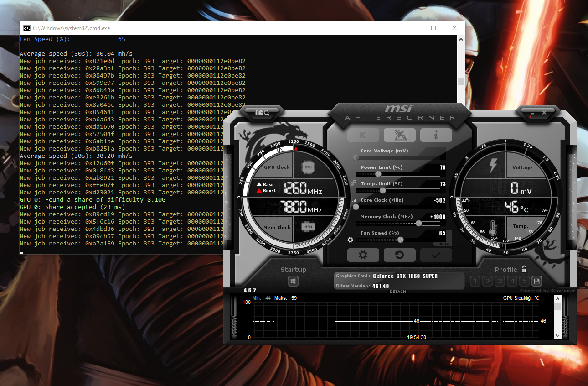Click the graph scrollbar down arrow
Viewport: 588px width, 386px height.
pos(557,335)
